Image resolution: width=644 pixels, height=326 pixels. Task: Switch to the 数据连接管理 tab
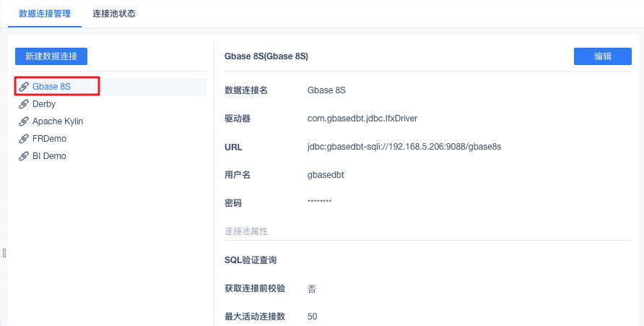[45, 14]
